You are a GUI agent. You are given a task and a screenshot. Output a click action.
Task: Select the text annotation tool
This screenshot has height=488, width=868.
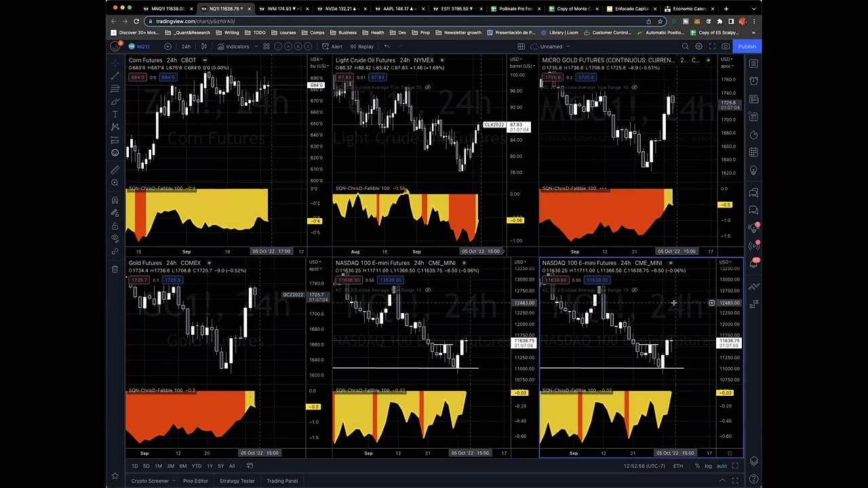(115, 114)
